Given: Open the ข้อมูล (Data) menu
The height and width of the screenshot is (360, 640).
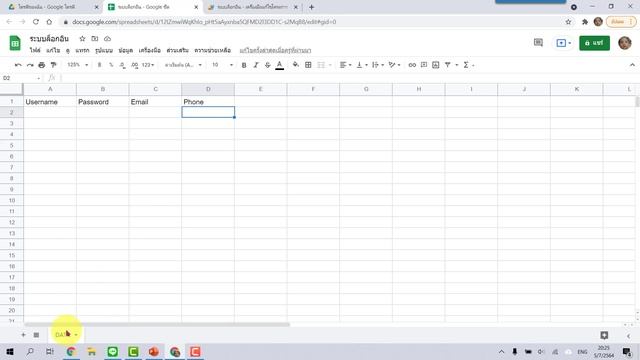Looking at the screenshot, I should click(x=126, y=50).
